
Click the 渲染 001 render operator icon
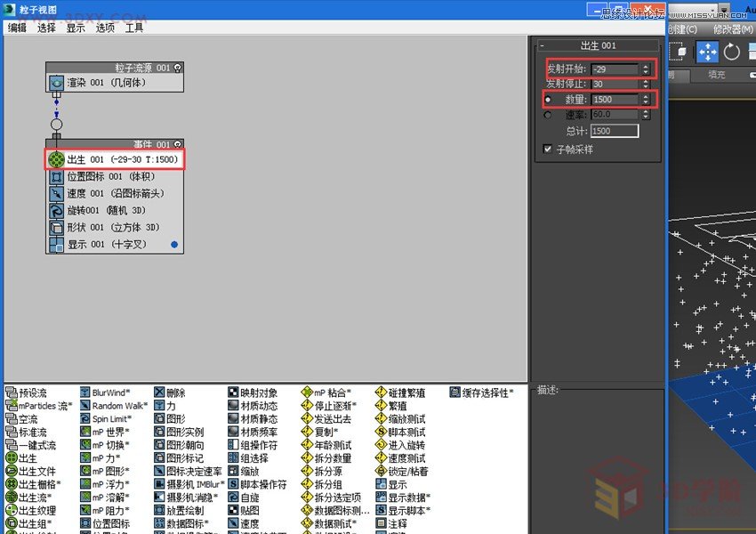(x=56, y=83)
